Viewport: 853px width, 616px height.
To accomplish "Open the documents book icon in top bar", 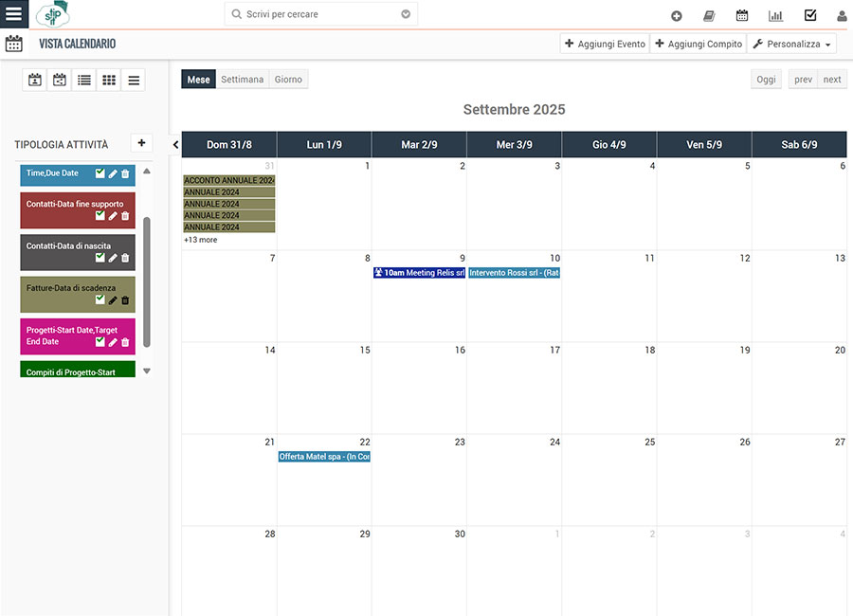I will click(709, 15).
